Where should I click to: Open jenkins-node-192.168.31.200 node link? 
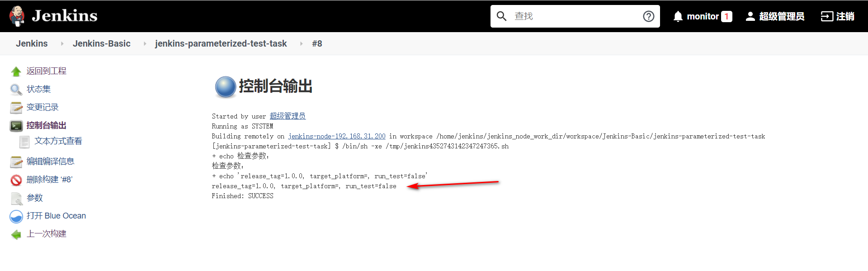[337, 136]
